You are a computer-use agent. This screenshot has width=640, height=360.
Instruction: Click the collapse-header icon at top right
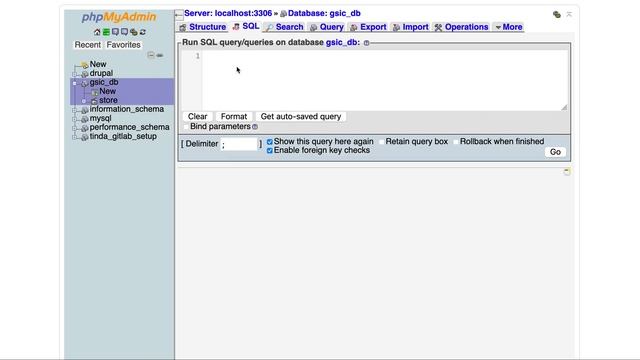pyautogui.click(x=569, y=14)
